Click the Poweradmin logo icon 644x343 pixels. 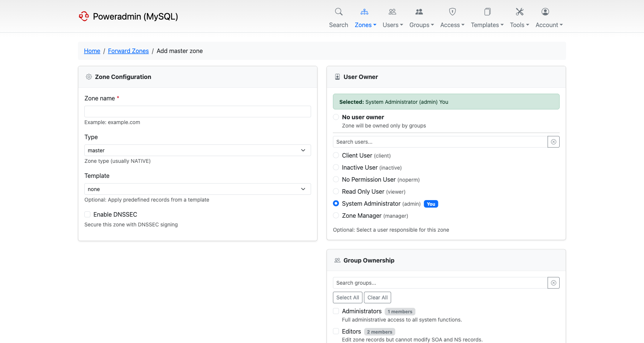(84, 16)
